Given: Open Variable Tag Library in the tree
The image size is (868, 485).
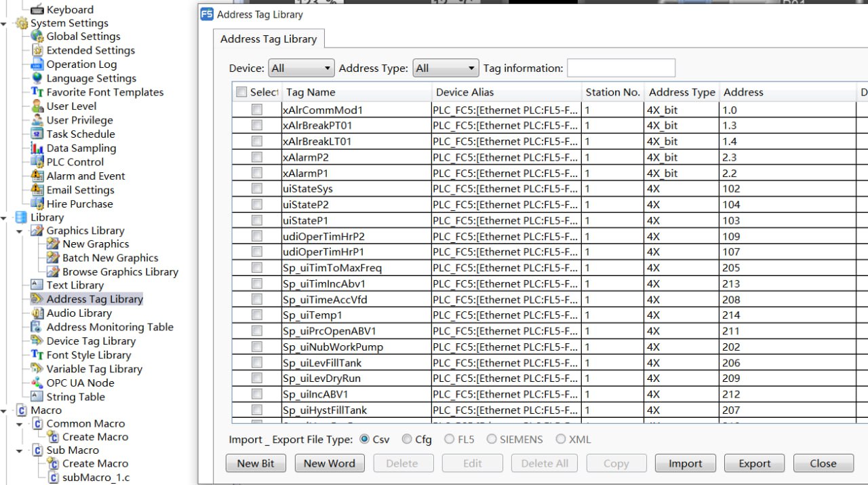Looking at the screenshot, I should pyautogui.click(x=94, y=369).
